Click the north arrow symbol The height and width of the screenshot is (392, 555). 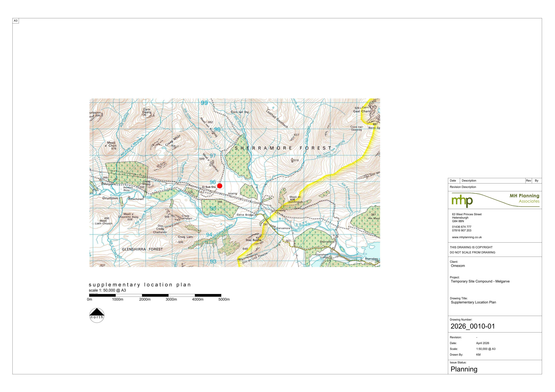click(97, 315)
